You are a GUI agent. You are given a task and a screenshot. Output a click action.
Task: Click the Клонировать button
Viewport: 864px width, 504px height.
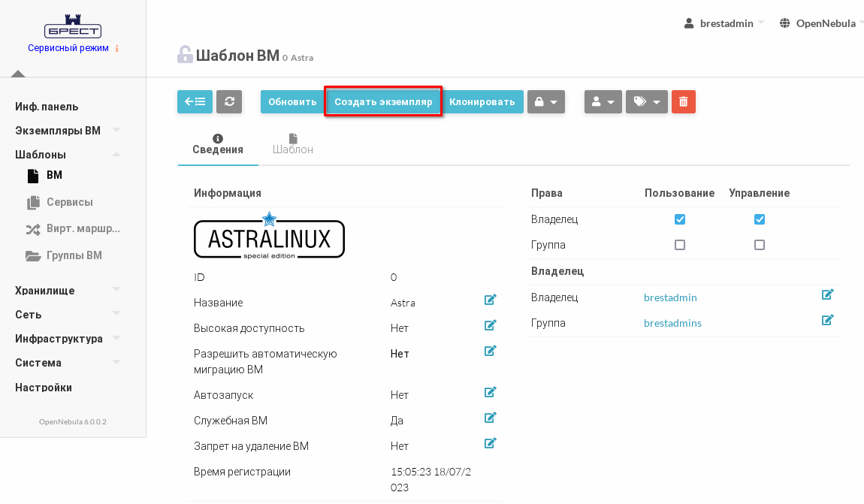pos(482,102)
